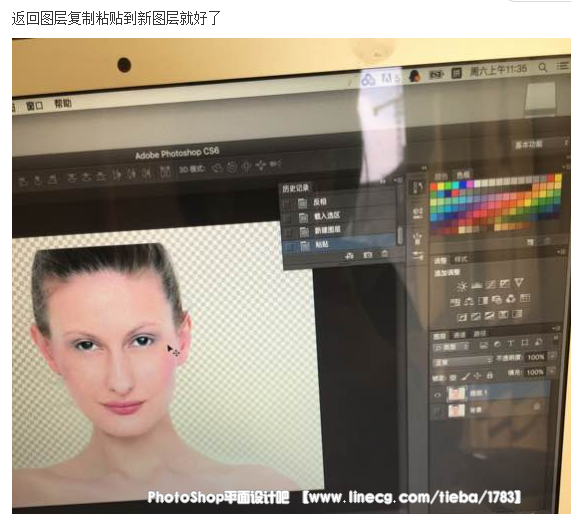571x514 pixels.
Task: Switch to the 通道 tab
Action: (x=460, y=335)
